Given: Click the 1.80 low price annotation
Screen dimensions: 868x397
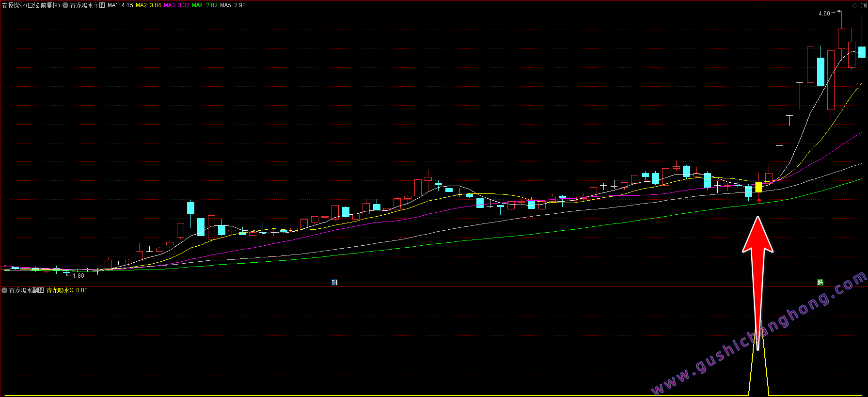Looking at the screenshot, I should tap(79, 276).
